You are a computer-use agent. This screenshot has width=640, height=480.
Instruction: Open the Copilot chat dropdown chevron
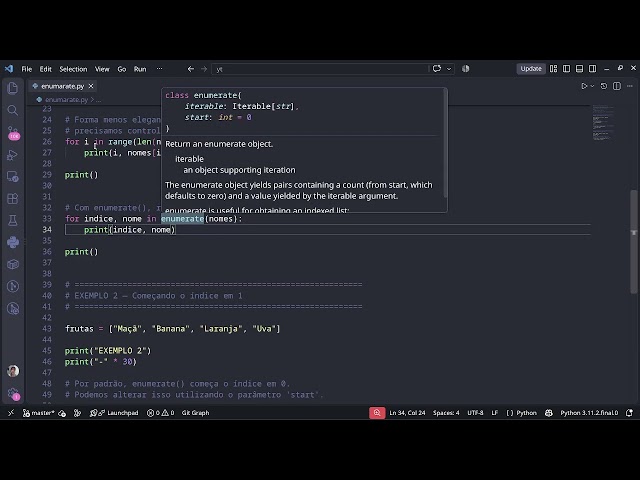point(449,69)
